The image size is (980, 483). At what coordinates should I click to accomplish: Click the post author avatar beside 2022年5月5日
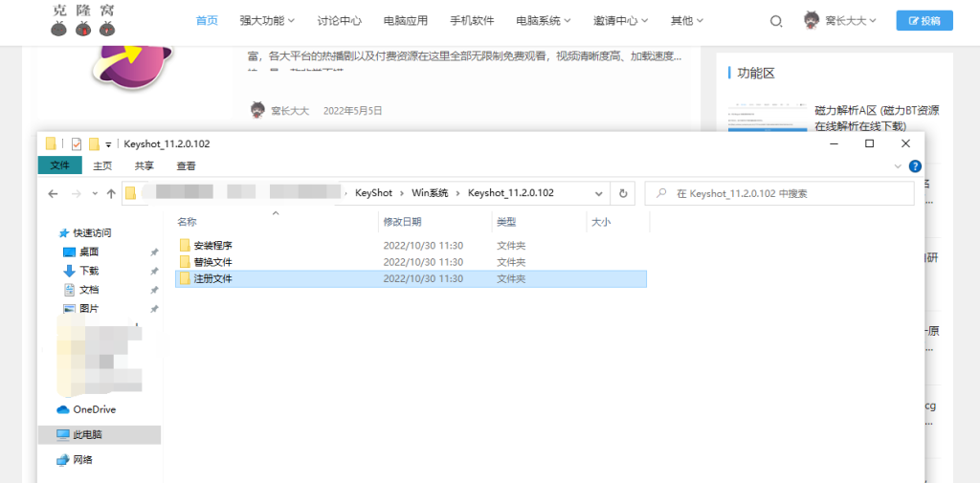tap(256, 111)
